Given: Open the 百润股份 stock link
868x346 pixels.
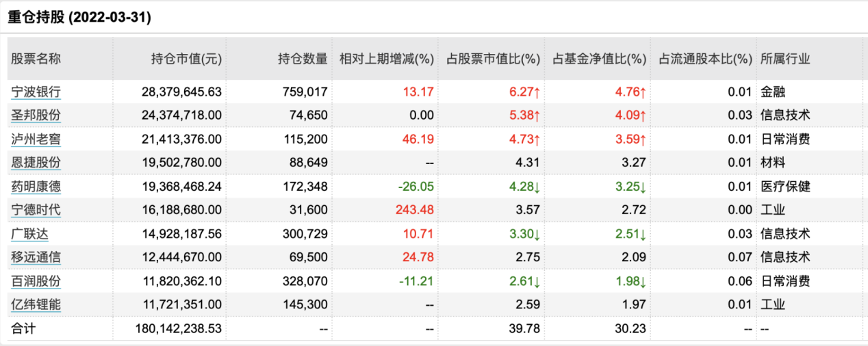Looking at the screenshot, I should click(36, 281).
